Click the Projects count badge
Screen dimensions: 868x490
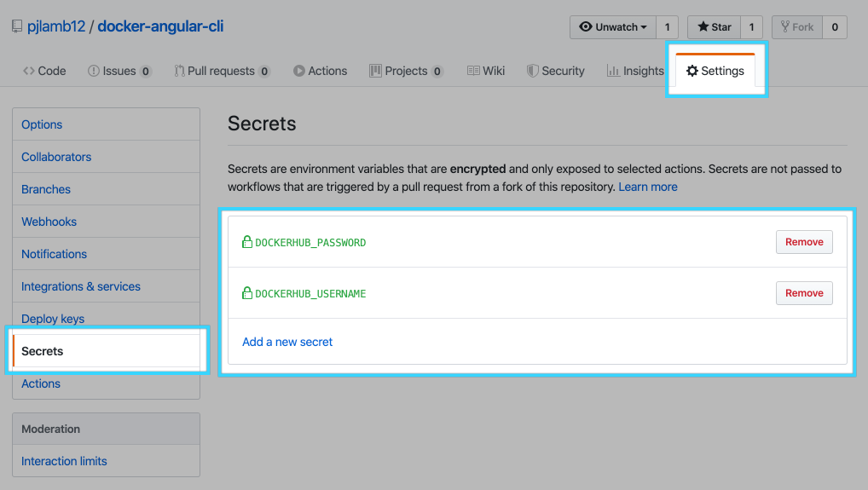click(437, 72)
